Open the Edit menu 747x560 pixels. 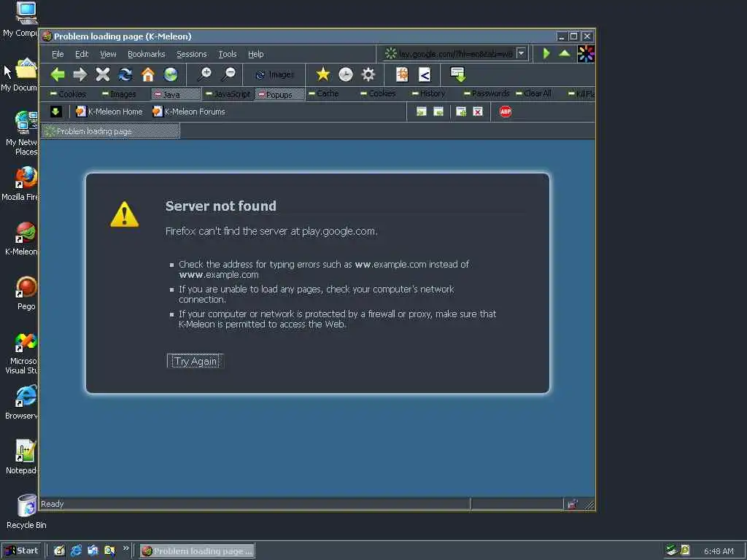tap(82, 54)
